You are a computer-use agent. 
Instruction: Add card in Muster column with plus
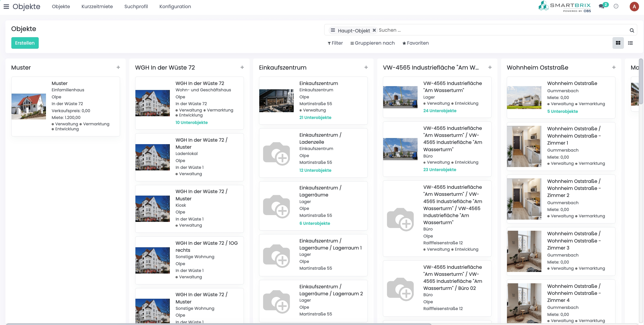click(x=118, y=67)
